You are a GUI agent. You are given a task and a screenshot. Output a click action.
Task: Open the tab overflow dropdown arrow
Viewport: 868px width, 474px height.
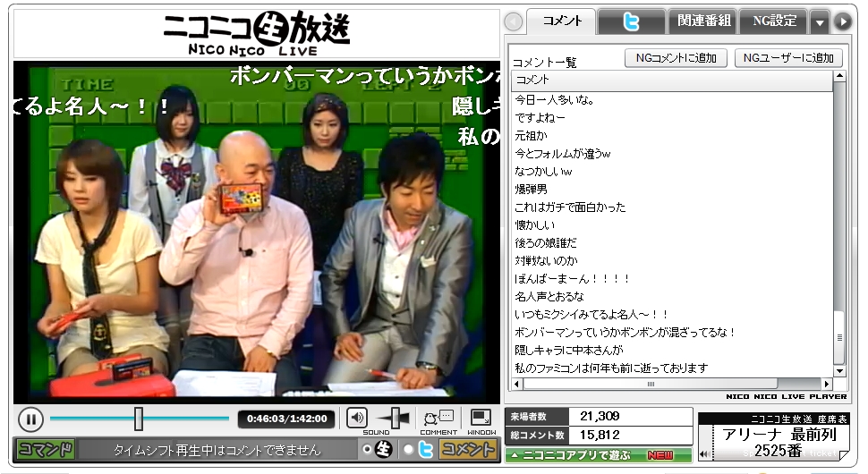820,22
